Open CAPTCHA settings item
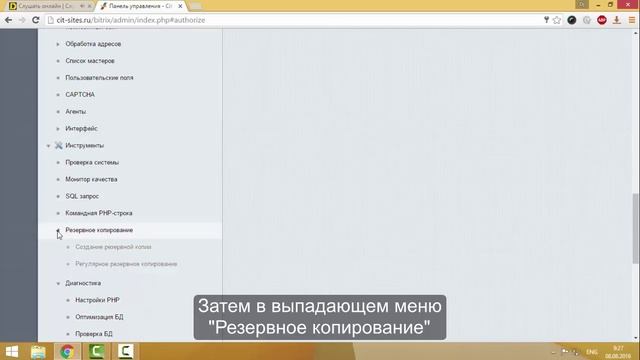 click(x=80, y=94)
